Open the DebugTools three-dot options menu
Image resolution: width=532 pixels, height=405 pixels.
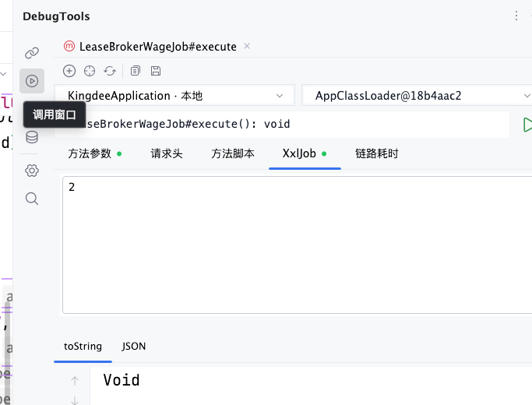click(516, 16)
